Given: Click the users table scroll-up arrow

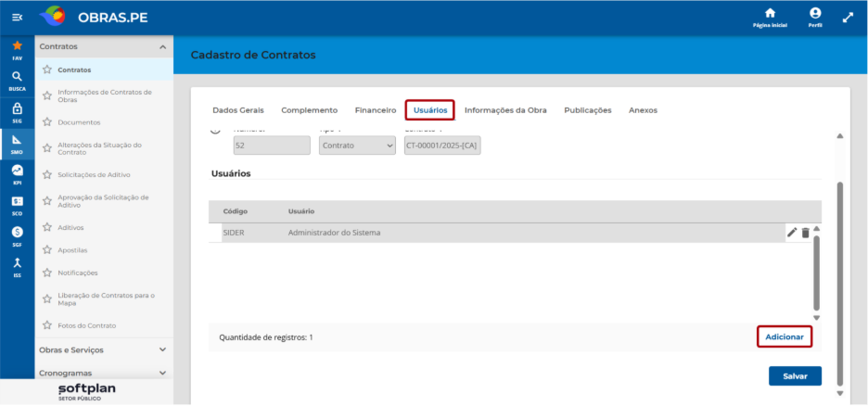Looking at the screenshot, I should 816,228.
